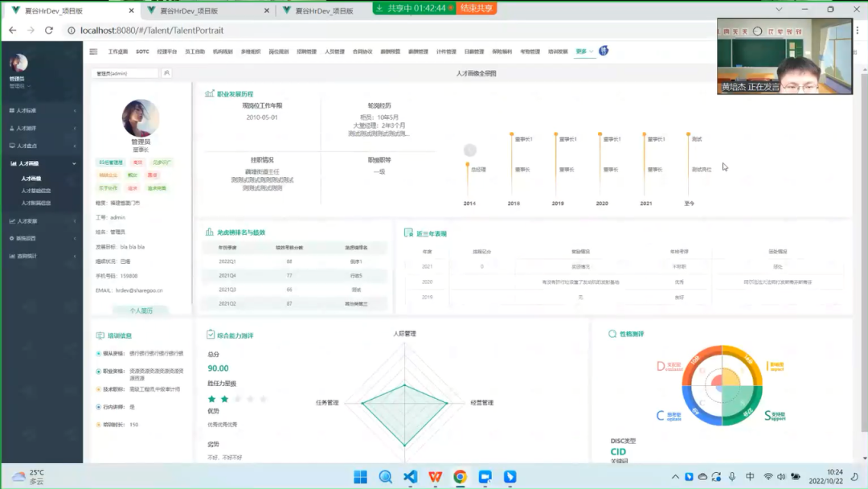Click the 经营管理 point on radar chart
Image resolution: width=868 pixels, height=489 pixels.
tap(448, 403)
